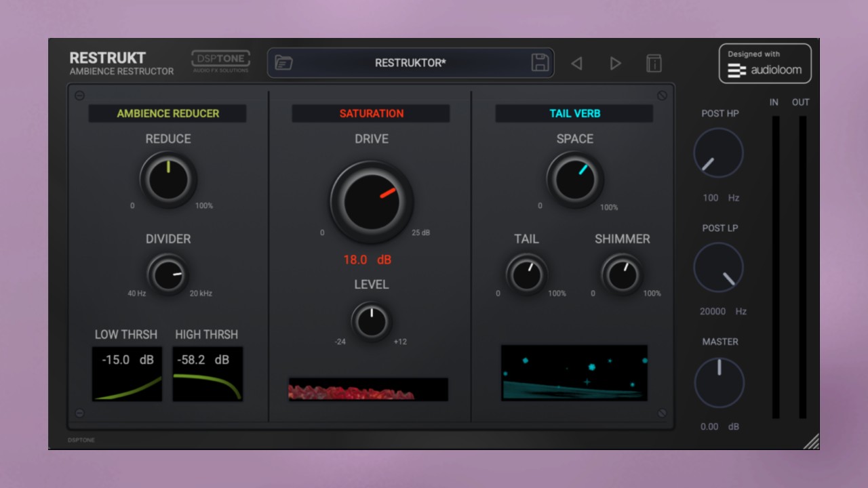Click the SPACE knob
The image size is (868, 488).
(575, 180)
